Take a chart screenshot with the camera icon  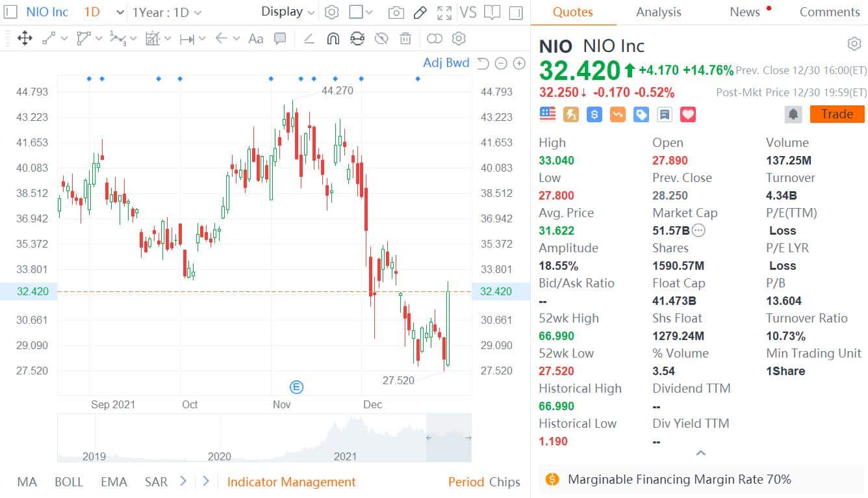[396, 12]
